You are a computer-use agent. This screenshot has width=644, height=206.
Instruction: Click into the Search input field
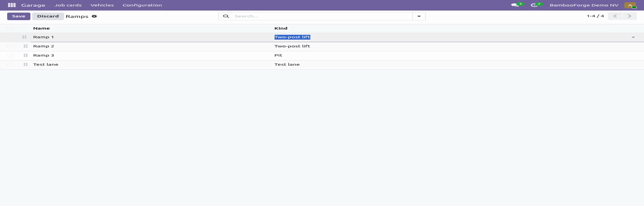(x=322, y=16)
